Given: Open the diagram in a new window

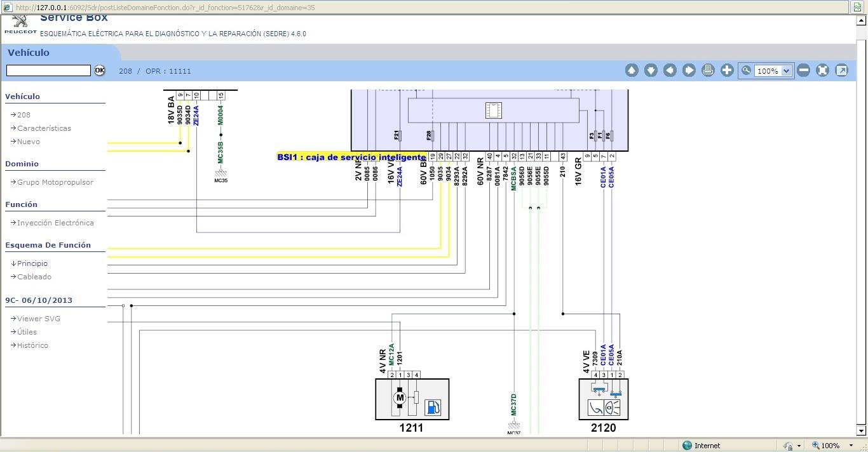Looking at the screenshot, I should [x=841, y=70].
